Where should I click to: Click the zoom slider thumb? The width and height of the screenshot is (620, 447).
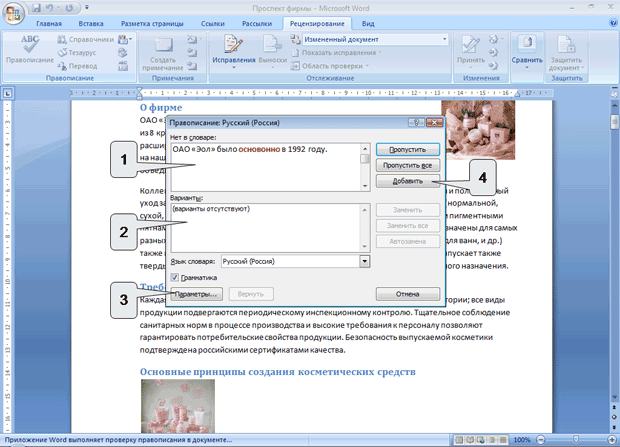tap(576, 439)
